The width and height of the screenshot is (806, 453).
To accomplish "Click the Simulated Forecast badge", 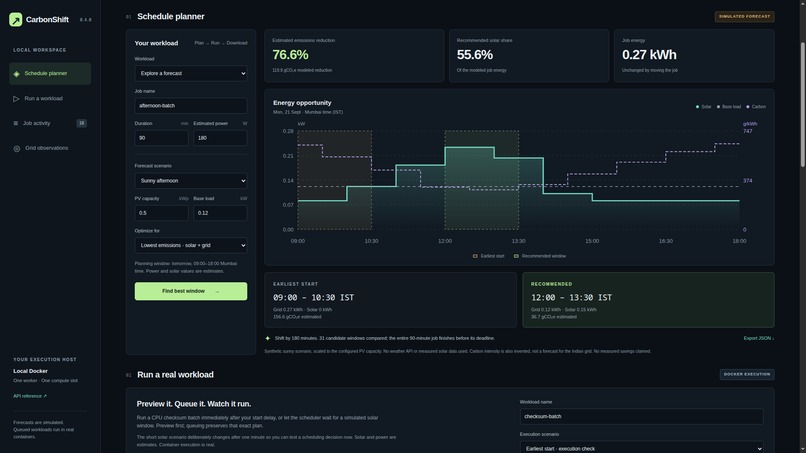I will click(744, 16).
